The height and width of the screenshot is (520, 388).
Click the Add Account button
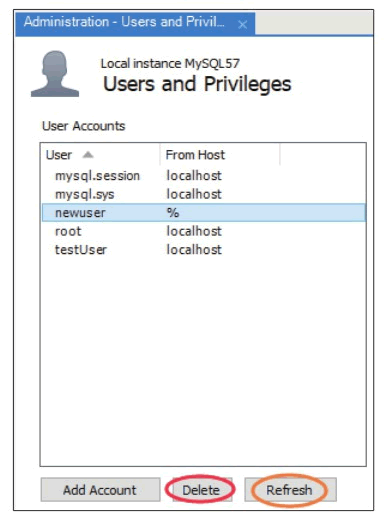tap(100, 490)
